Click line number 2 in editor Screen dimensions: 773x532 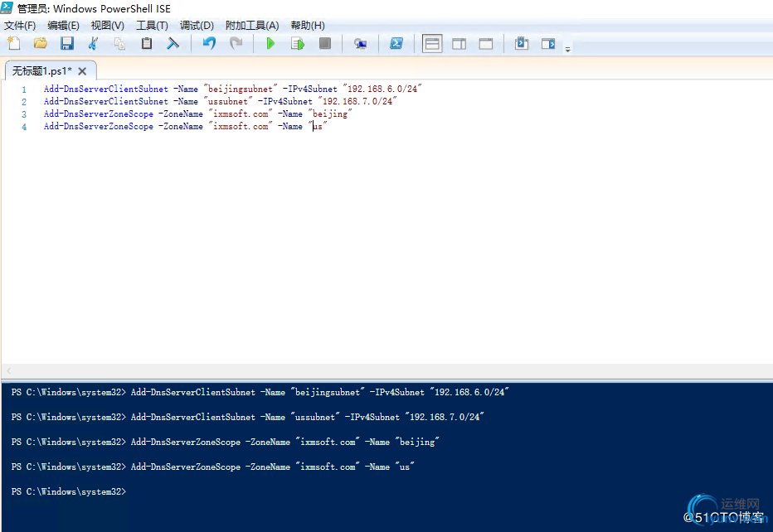click(x=24, y=102)
